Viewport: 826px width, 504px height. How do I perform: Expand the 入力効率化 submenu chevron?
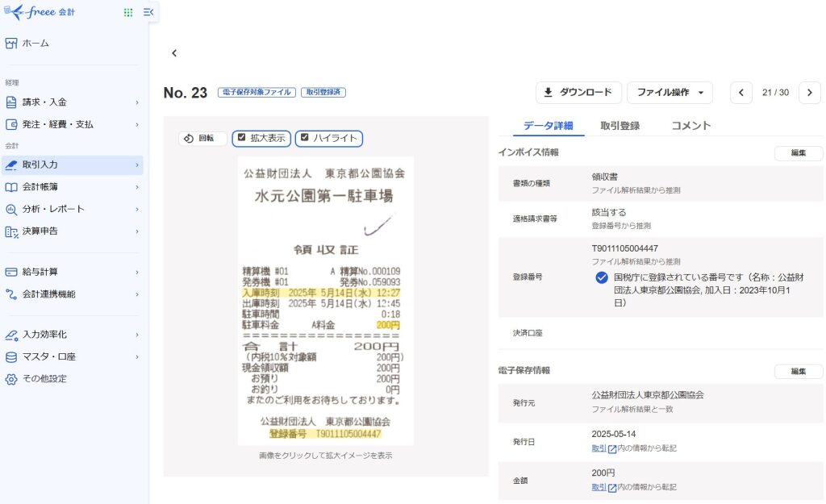[x=137, y=335]
